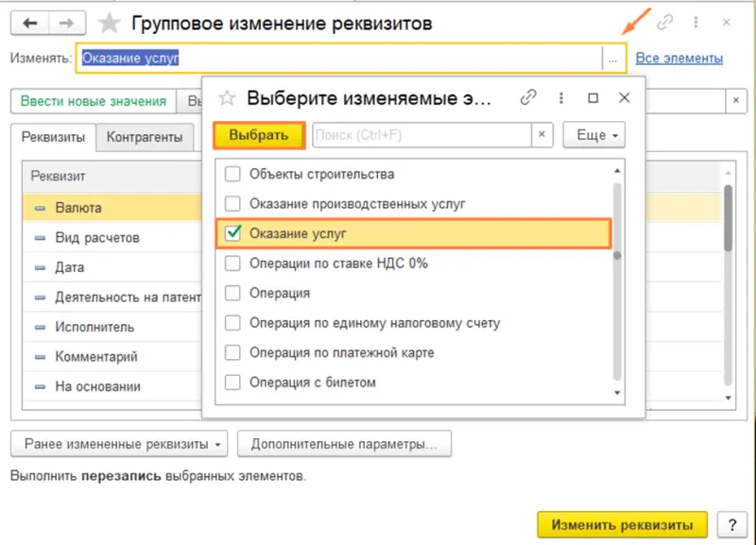Add form to favorites via star icon

click(108, 24)
